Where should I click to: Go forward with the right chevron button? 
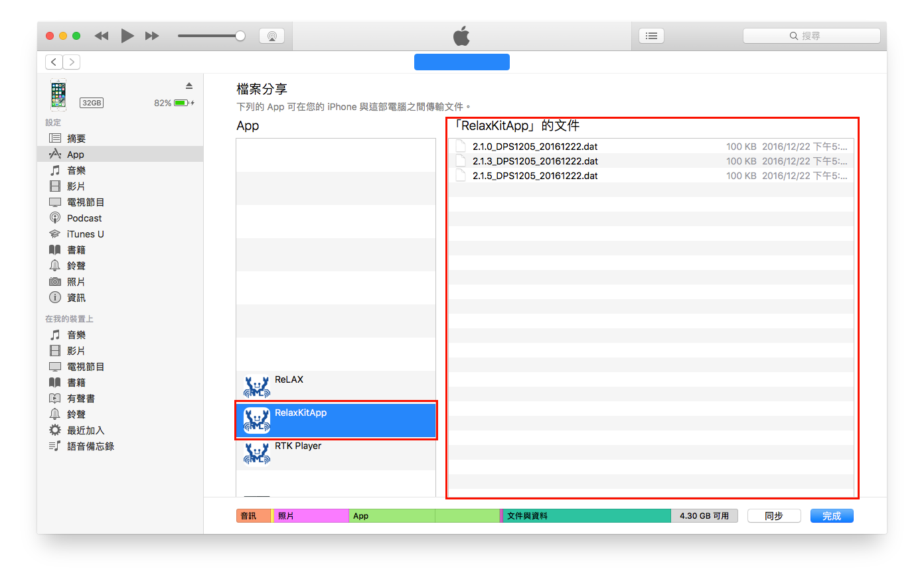(72, 62)
